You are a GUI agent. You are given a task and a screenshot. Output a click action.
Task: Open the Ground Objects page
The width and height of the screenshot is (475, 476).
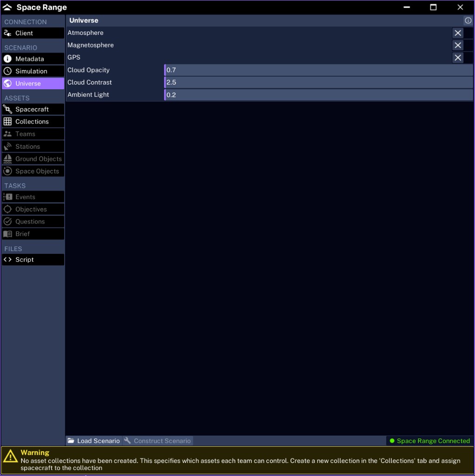point(33,159)
